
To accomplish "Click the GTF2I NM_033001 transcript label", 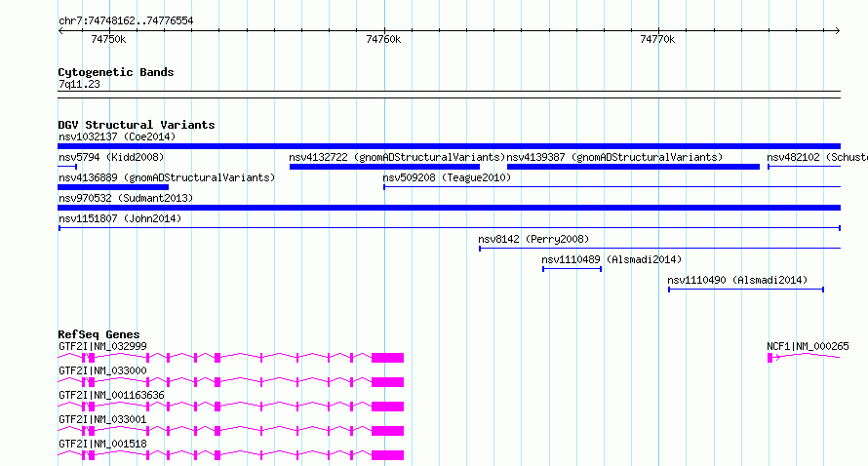I will pos(103,419).
